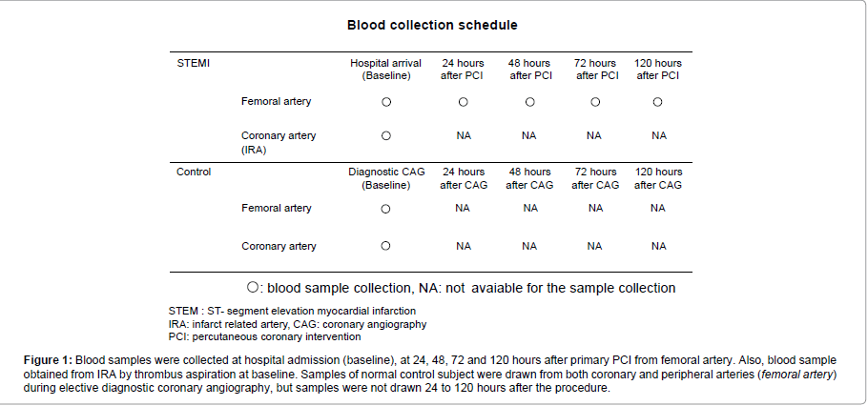
Task: Click the STEMI femoral artery 48-hour circle
Action: [529, 102]
